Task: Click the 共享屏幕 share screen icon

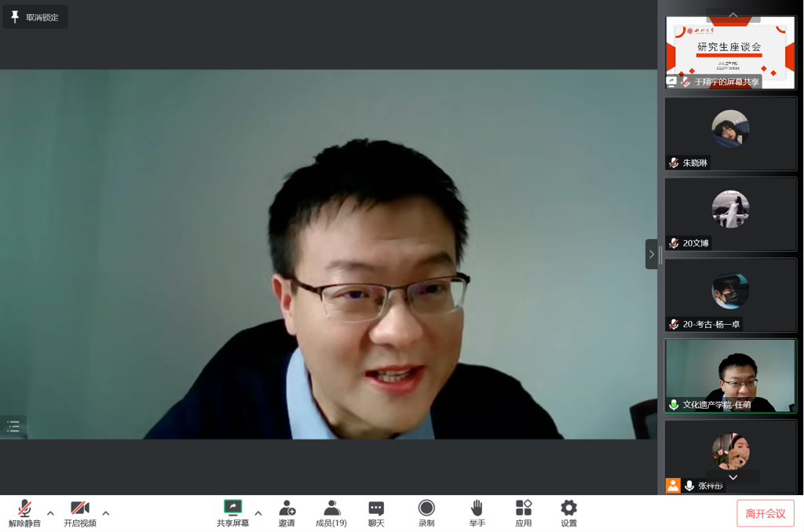Action: (x=232, y=508)
